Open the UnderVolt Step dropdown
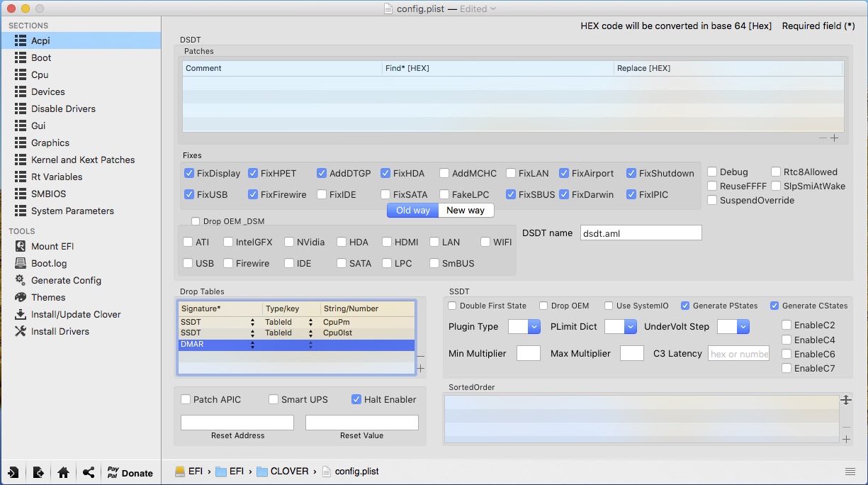 pyautogui.click(x=733, y=327)
